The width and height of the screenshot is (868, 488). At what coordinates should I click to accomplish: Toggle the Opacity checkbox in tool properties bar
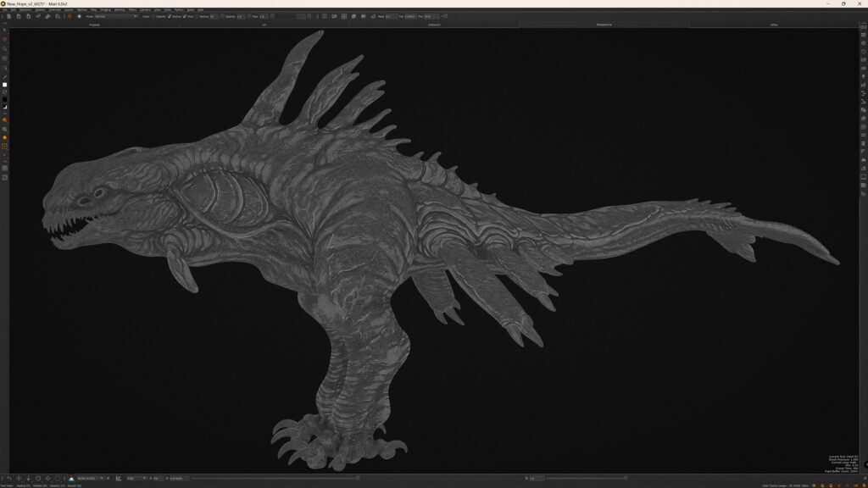tap(153, 16)
